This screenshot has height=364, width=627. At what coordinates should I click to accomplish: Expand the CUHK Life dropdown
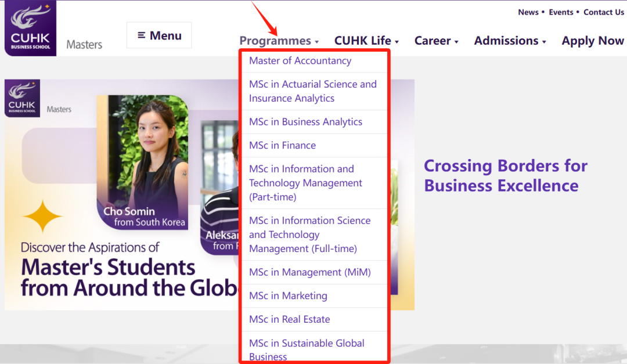tap(366, 41)
